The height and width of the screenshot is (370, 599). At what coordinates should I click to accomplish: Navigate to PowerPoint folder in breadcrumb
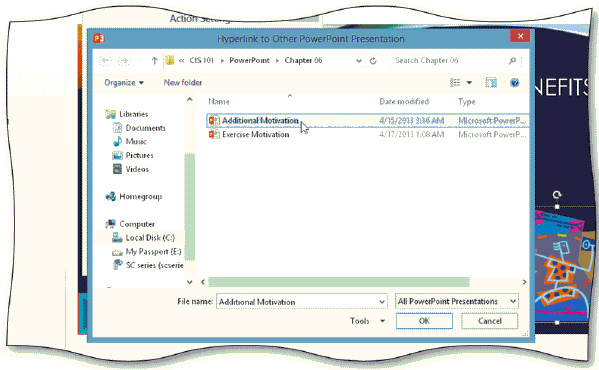click(249, 60)
